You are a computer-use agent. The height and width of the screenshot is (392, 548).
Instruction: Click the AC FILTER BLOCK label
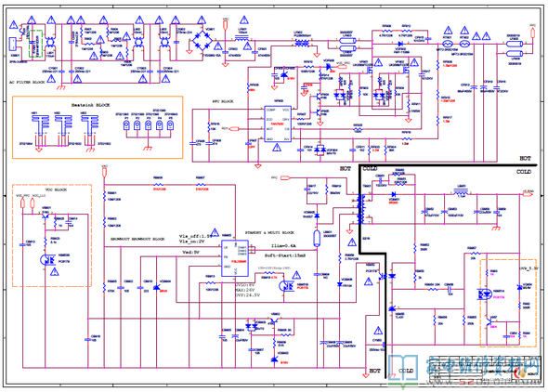(x=27, y=83)
